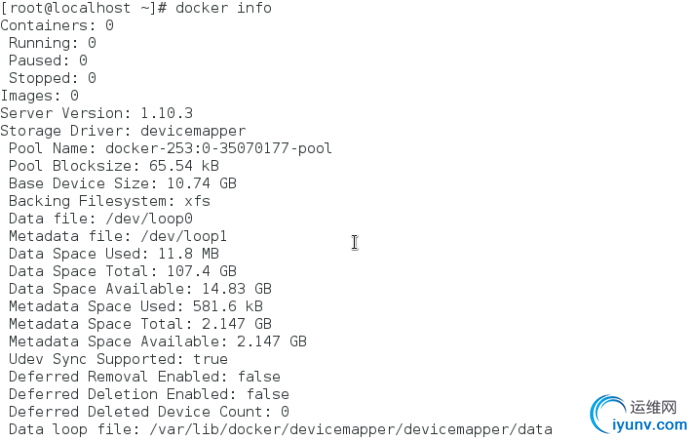Click the iyunv.com watermark logo

click(638, 414)
